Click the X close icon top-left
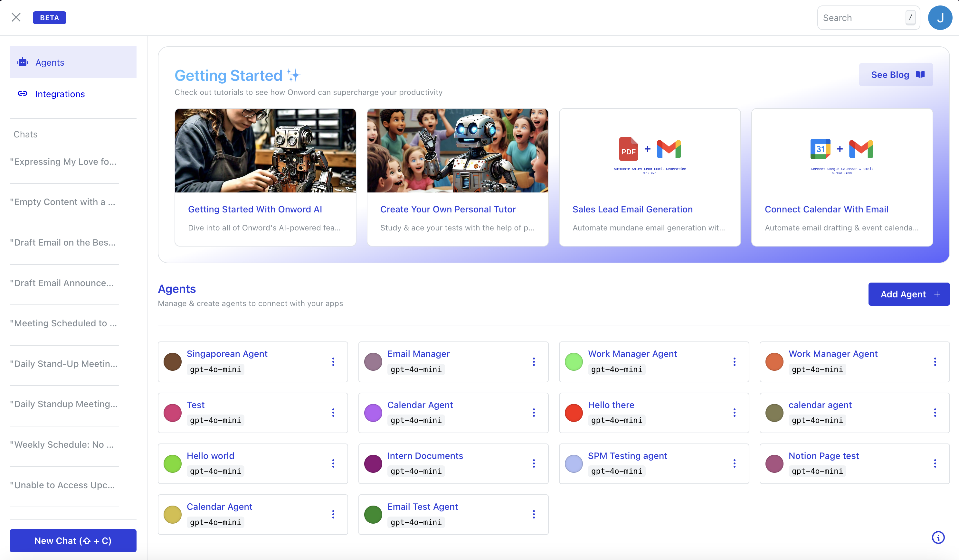 coord(16,17)
